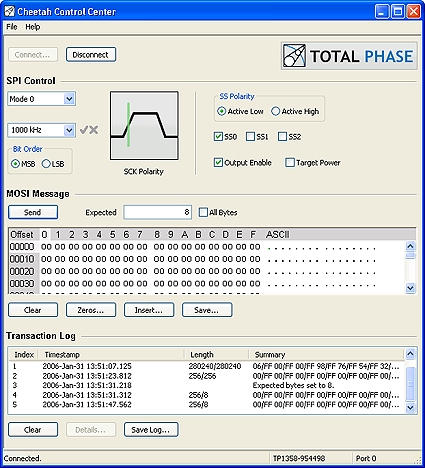Viewport: 425px width, 468px height.
Task: Click offset row 00000 in hex editor
Action: click(x=22, y=247)
